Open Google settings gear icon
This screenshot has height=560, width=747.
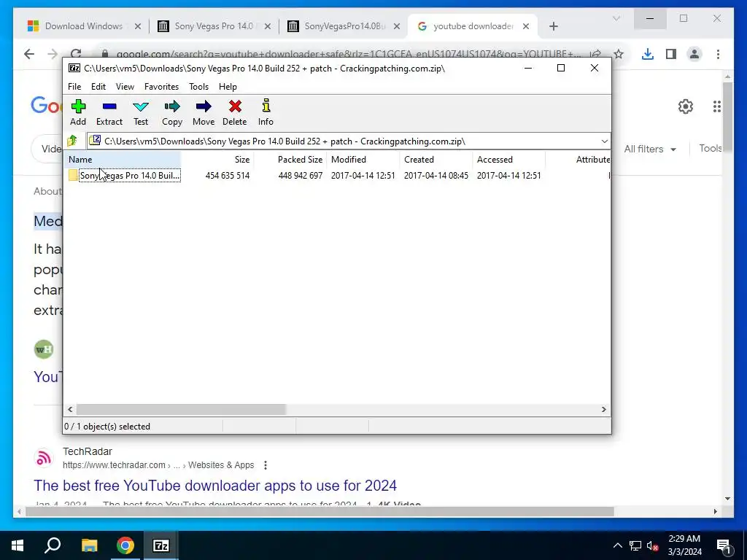tap(686, 106)
